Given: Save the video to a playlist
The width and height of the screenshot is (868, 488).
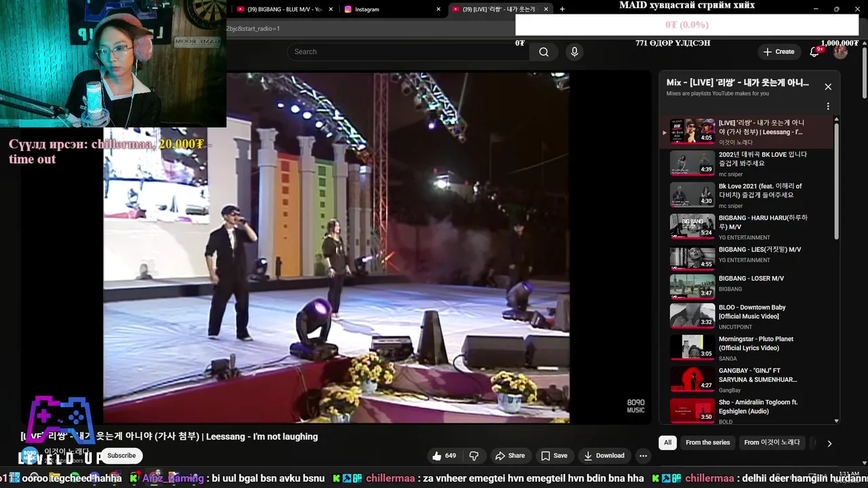Looking at the screenshot, I should 553,455.
